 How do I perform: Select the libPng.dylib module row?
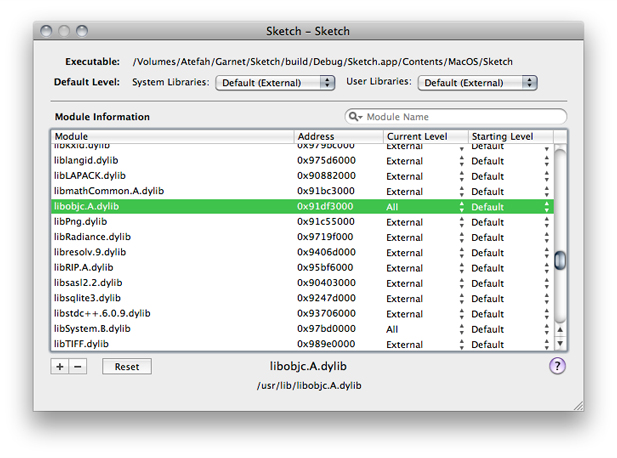tap(303, 222)
